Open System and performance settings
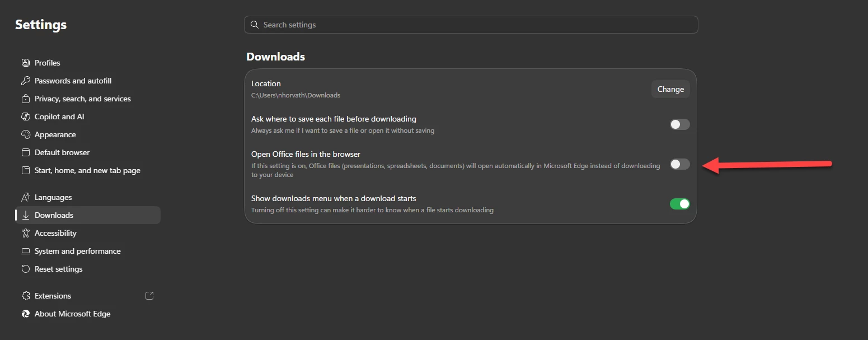 coord(88,251)
